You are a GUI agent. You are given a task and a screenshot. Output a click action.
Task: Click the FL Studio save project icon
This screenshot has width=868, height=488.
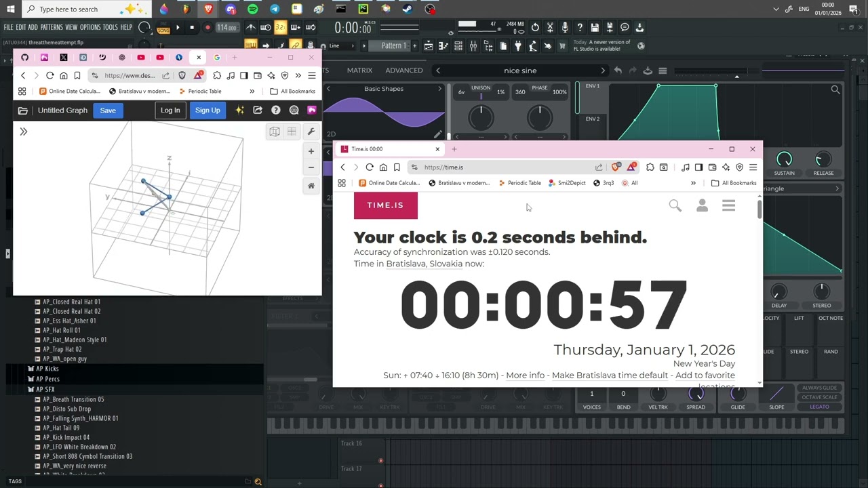595,28
